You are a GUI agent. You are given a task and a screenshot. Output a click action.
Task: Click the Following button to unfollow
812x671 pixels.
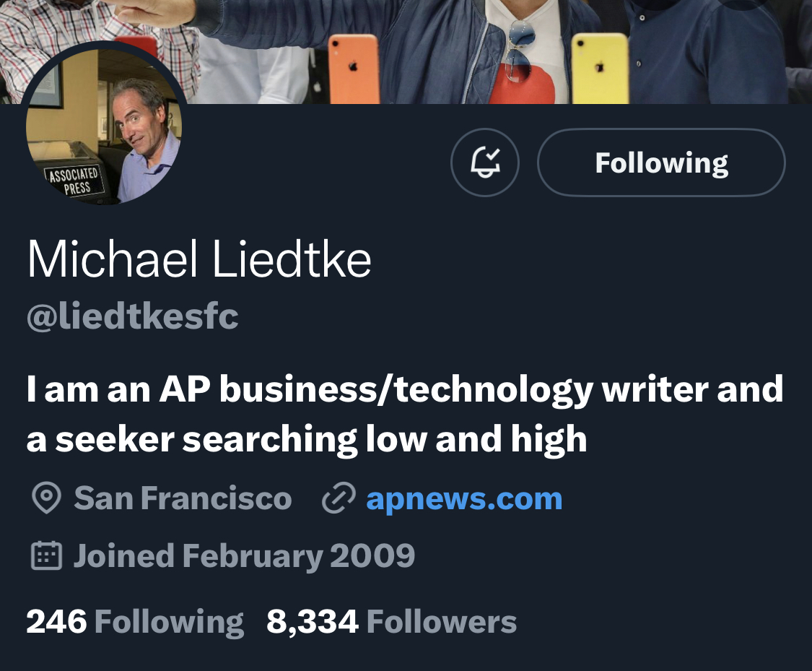tap(661, 163)
